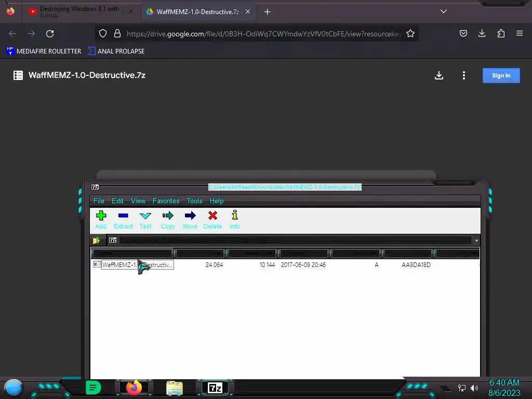The width and height of the screenshot is (532, 399).
Task: Click the Firefox URL address bar
Action: click(263, 34)
